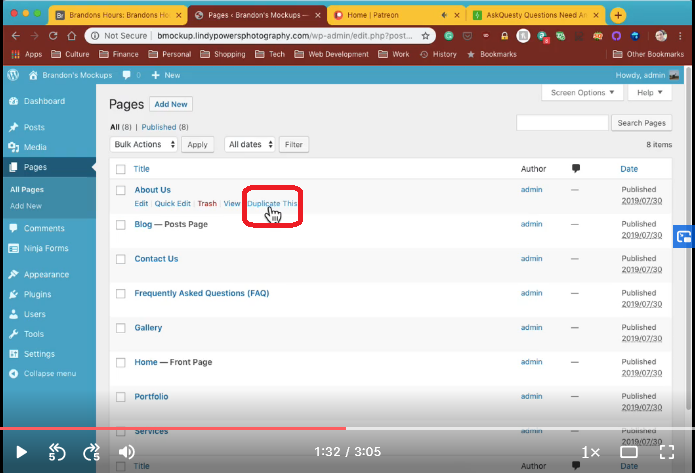Toggle theater mode icon
Image resolution: width=695 pixels, height=473 pixels.
[x=629, y=452]
